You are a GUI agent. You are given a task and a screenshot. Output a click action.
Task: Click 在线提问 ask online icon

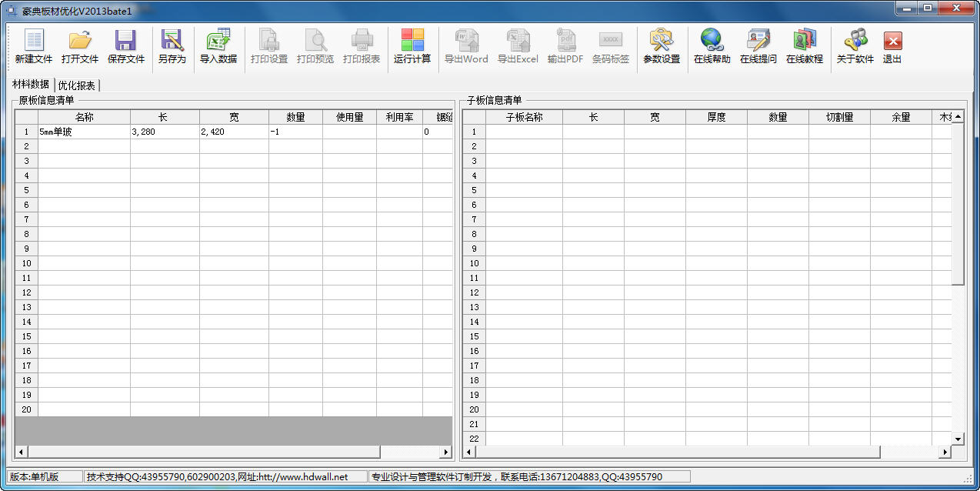[x=758, y=47]
